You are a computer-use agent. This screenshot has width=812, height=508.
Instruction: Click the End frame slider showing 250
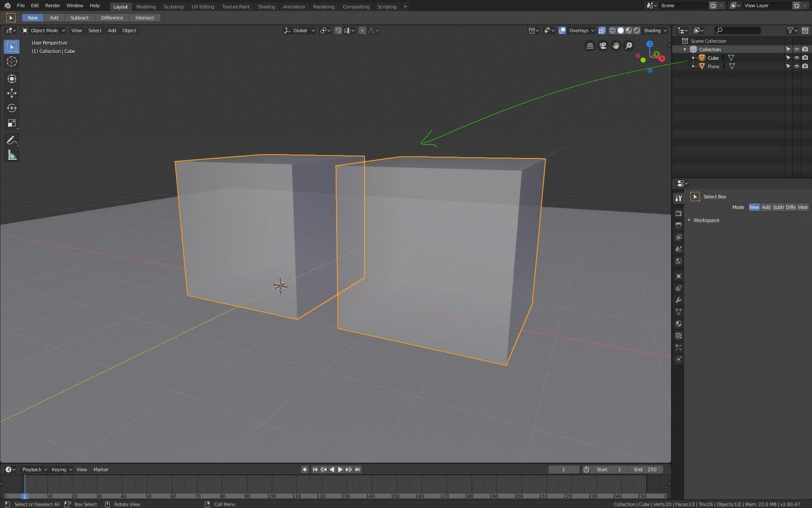(646, 469)
